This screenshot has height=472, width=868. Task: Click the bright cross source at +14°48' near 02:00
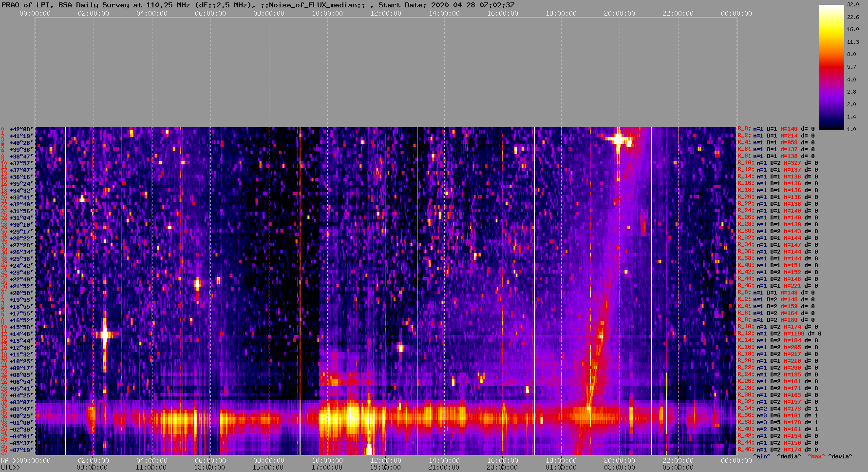coord(105,334)
